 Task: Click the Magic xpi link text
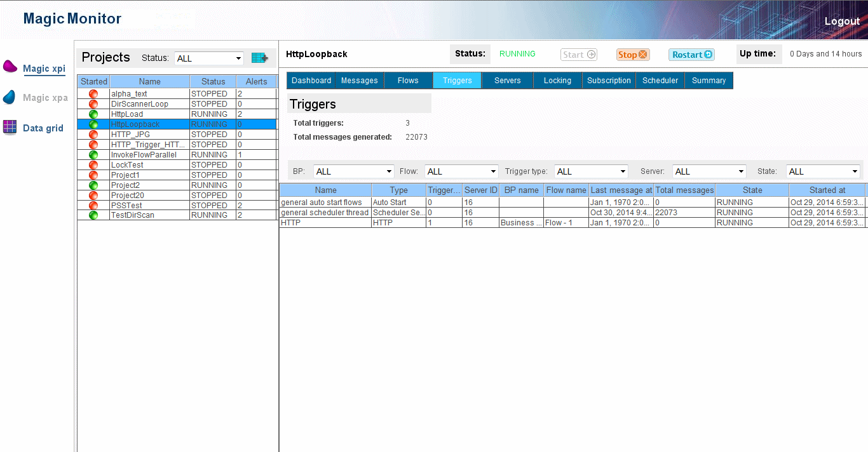pyautogui.click(x=44, y=69)
